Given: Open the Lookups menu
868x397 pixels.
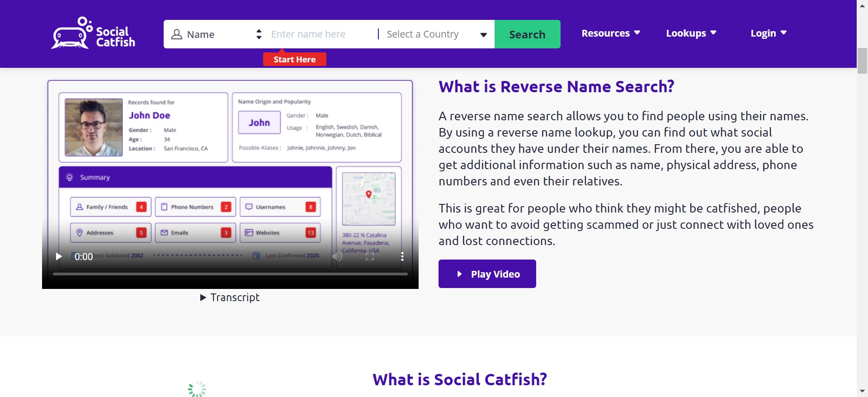Looking at the screenshot, I should (x=691, y=33).
